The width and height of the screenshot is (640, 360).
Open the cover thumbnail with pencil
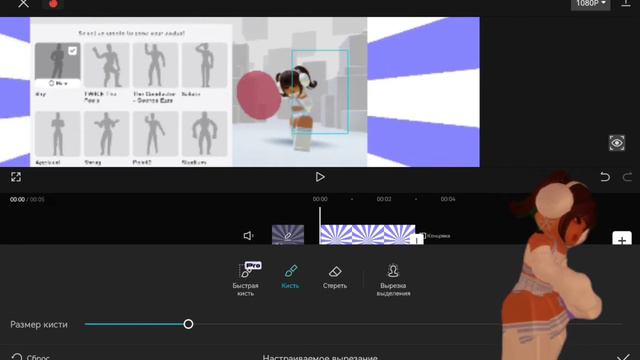coord(288,235)
